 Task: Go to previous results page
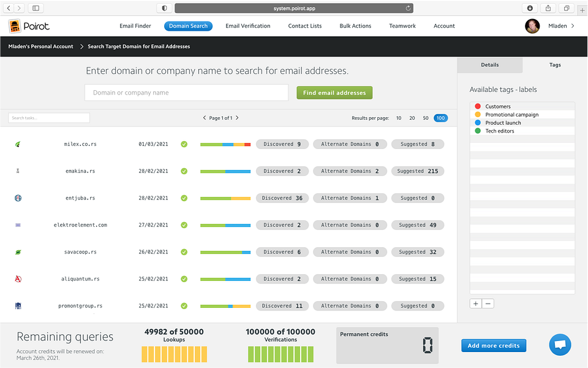(x=205, y=118)
